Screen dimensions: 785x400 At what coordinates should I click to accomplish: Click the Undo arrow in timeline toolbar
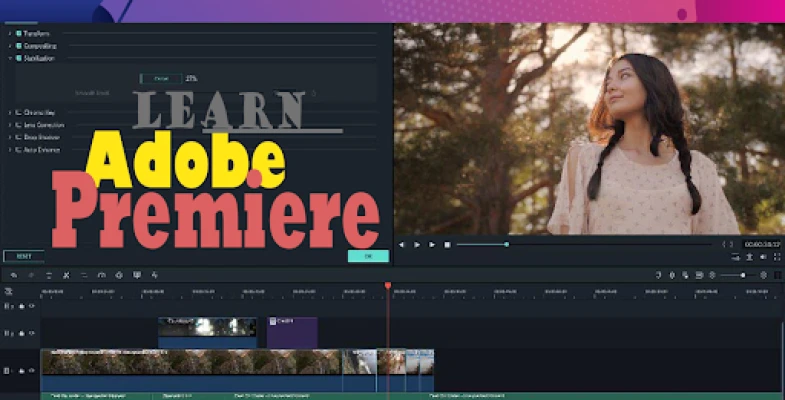tap(14, 275)
